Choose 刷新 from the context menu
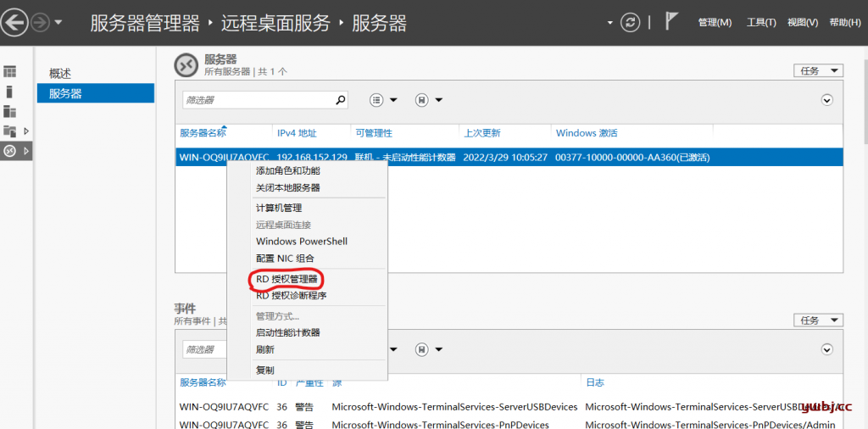 [x=265, y=350]
